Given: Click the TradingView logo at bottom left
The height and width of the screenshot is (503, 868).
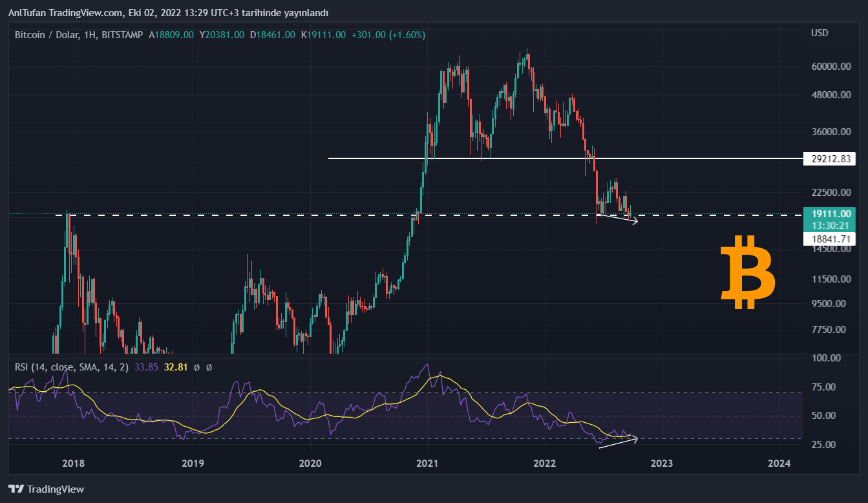Looking at the screenshot, I should [46, 489].
